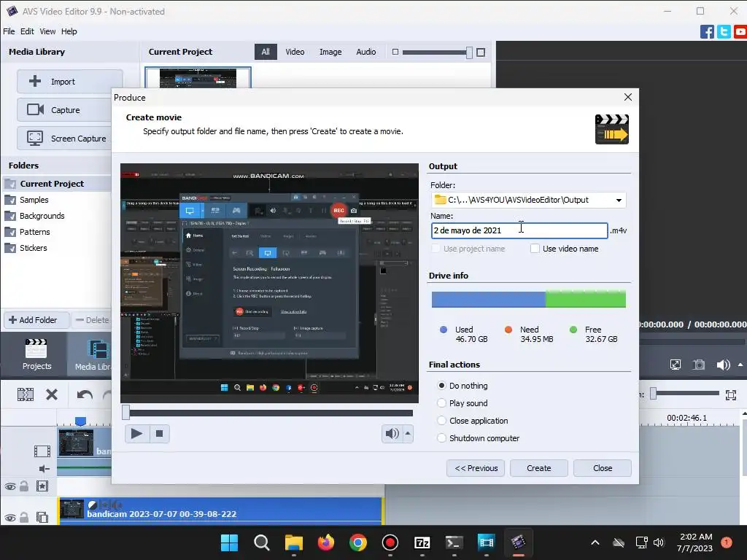Toggle visibility eye on the effects track

10,486
